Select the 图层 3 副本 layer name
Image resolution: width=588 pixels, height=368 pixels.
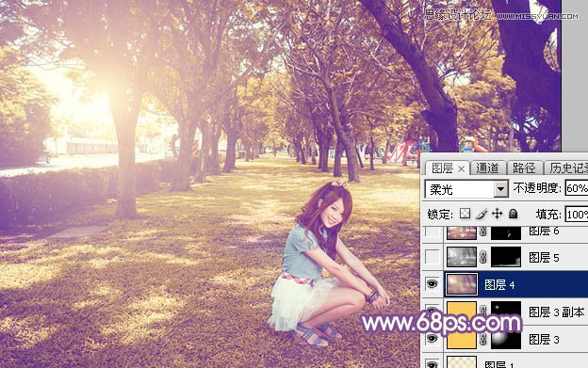(x=557, y=312)
